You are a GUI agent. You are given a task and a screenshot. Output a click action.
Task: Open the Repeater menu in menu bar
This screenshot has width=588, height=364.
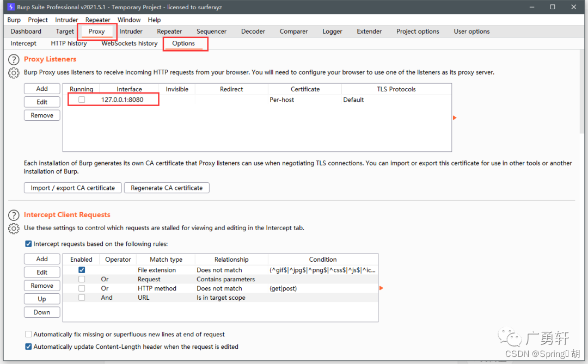coord(97,20)
